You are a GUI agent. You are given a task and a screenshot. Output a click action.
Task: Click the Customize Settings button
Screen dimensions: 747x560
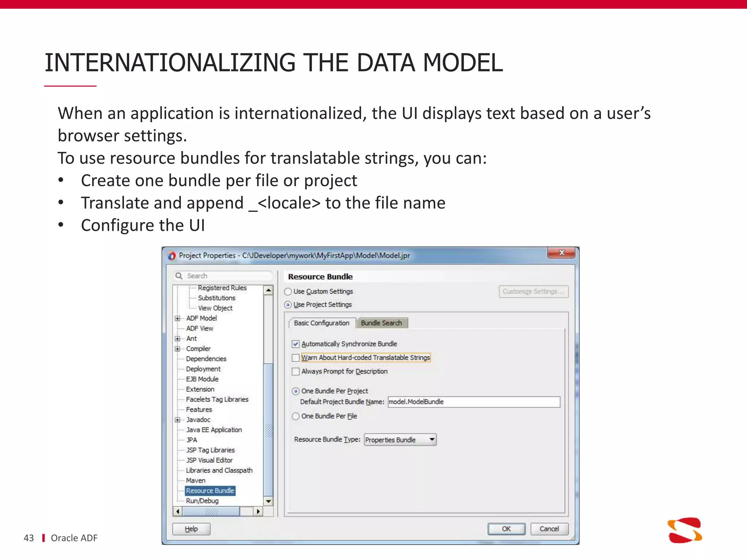pyautogui.click(x=533, y=292)
